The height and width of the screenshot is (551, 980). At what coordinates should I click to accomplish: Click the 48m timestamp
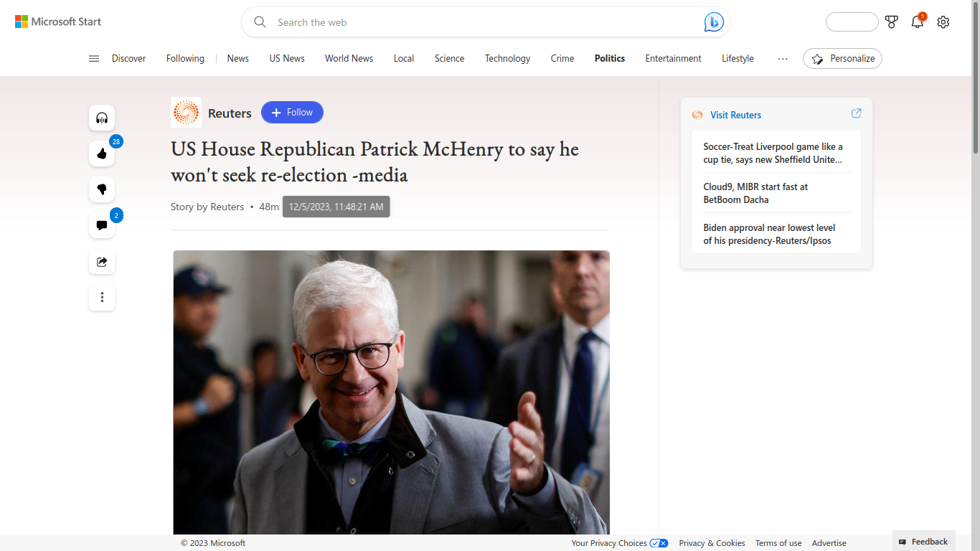[x=269, y=207]
